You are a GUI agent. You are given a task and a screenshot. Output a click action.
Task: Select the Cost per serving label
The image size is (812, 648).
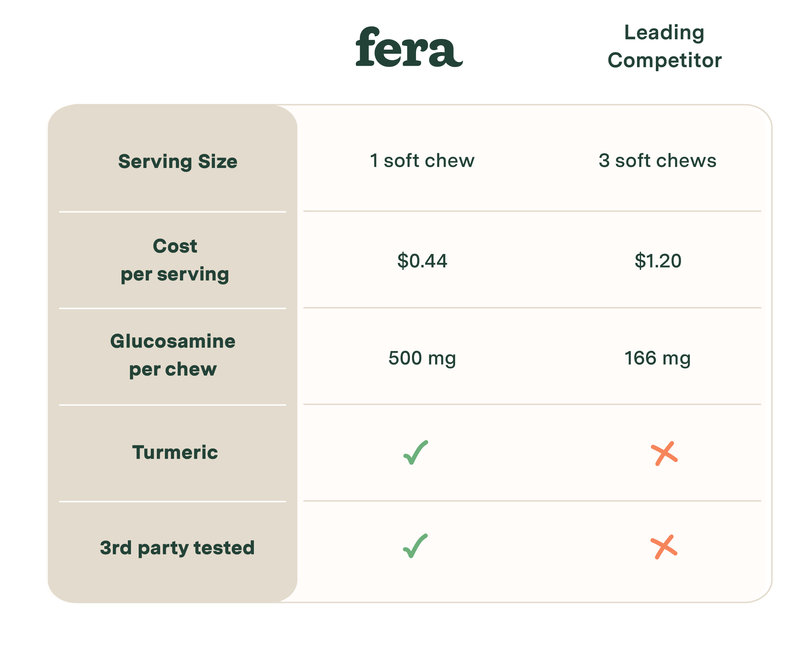175,260
